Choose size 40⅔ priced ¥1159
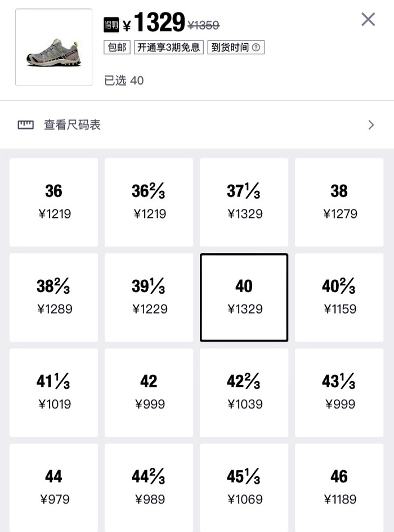The image size is (394, 532). point(339,297)
